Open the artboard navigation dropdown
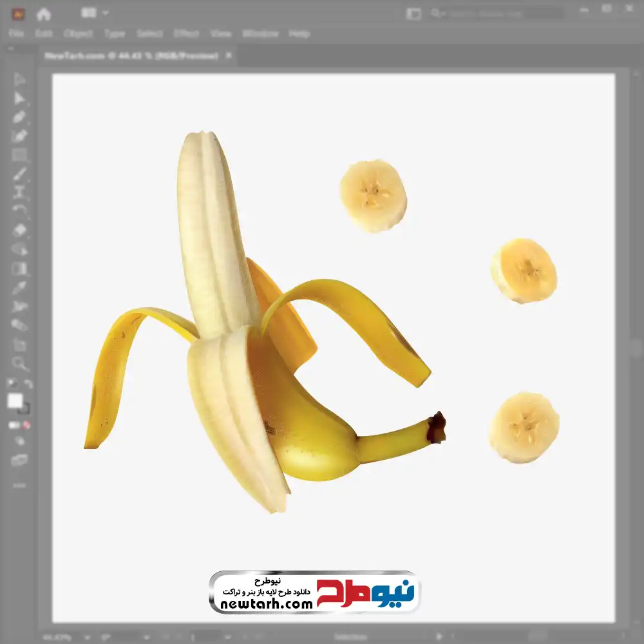 (227, 637)
